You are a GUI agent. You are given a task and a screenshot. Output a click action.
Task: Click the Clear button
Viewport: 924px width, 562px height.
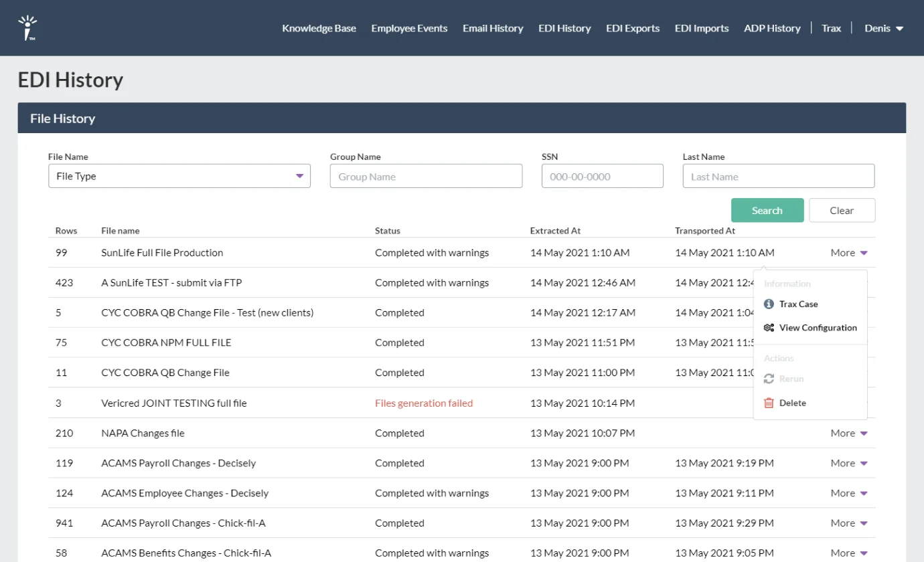842,210
